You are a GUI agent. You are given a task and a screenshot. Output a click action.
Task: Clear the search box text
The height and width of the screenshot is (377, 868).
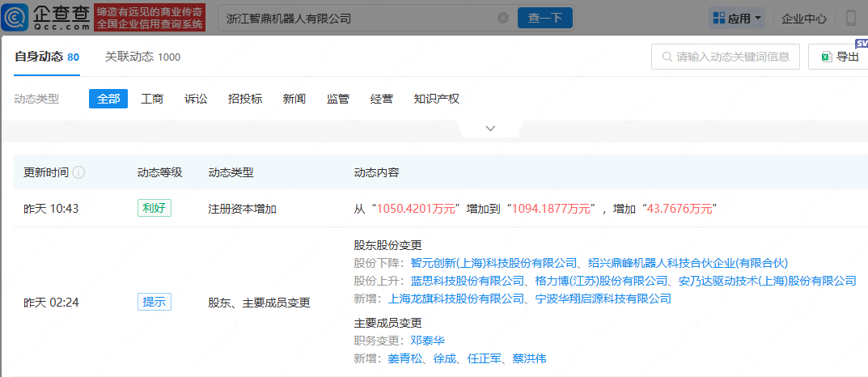tap(503, 18)
